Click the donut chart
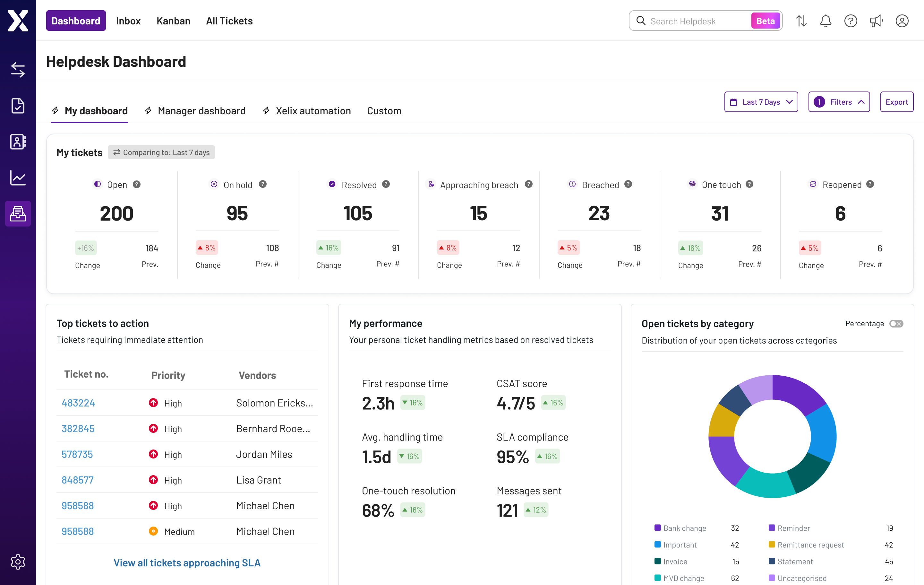This screenshot has width=924, height=585. (772, 436)
